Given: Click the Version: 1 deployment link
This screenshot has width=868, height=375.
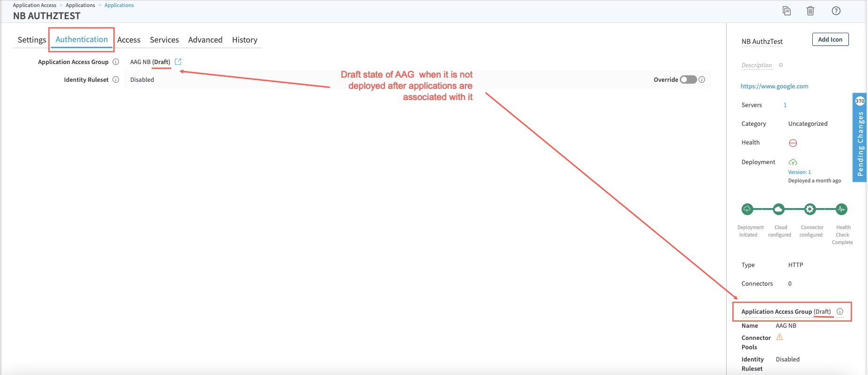Looking at the screenshot, I should point(799,172).
